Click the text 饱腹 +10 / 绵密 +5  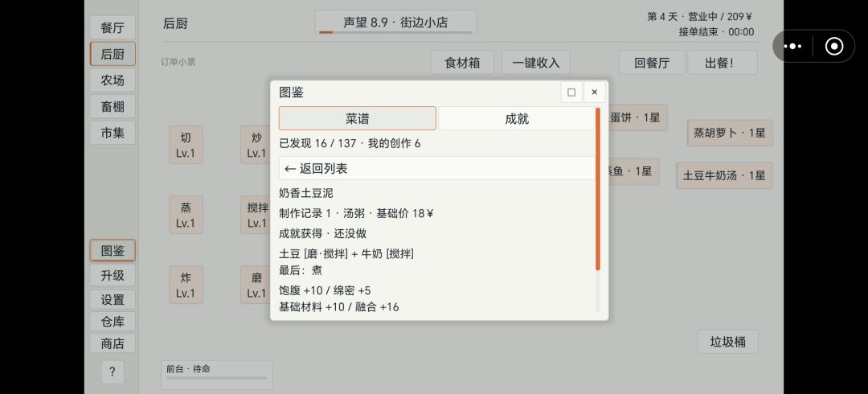[325, 290]
